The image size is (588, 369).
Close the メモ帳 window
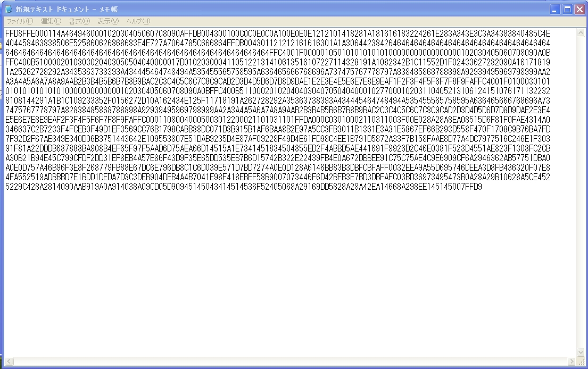(579, 10)
